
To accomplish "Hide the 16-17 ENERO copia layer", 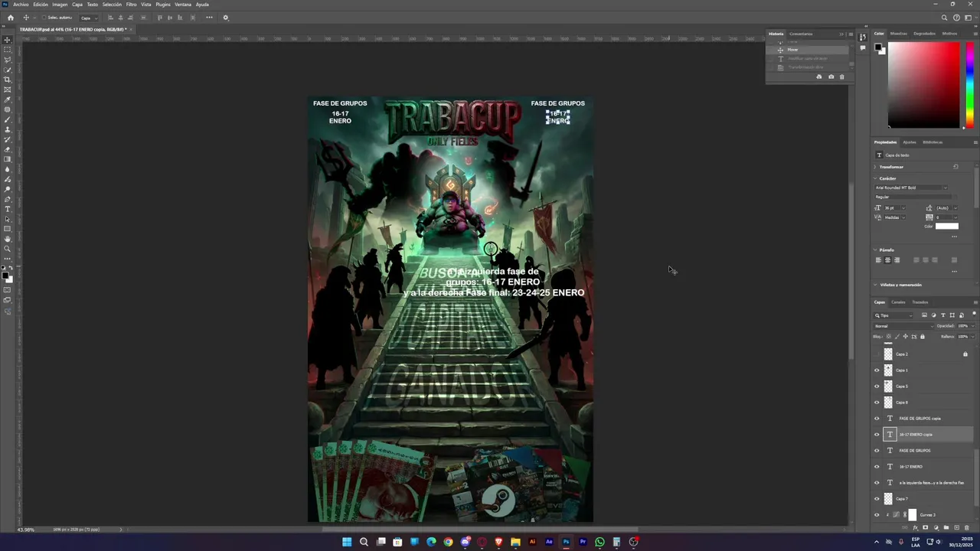I will point(877,435).
